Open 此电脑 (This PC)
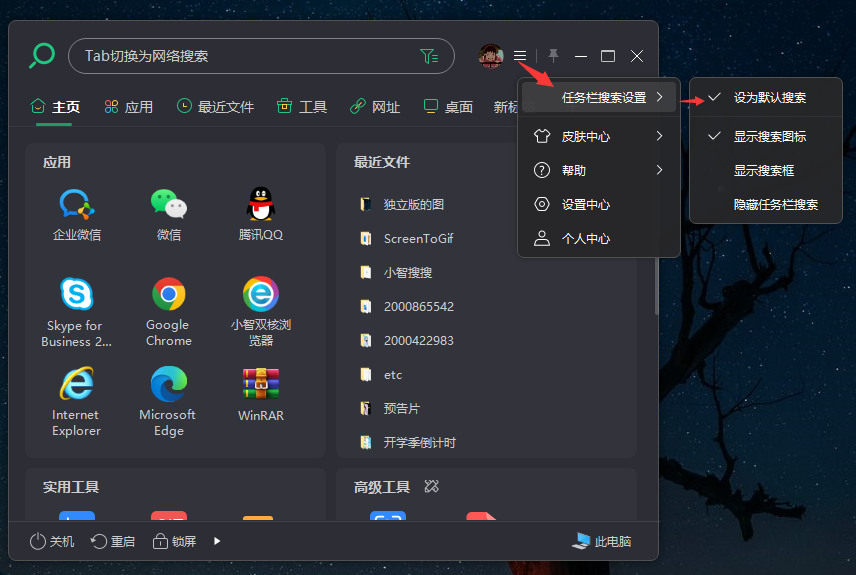This screenshot has height=575, width=856. (x=602, y=541)
